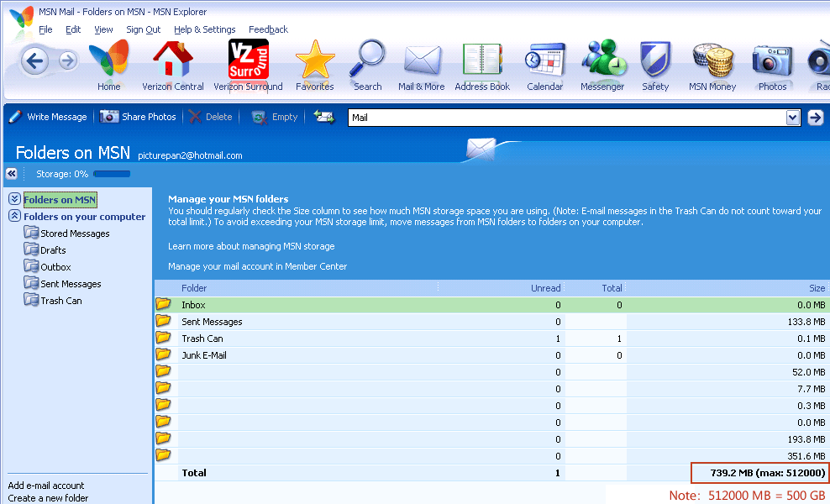Click the 7.7 MB size cell

click(x=812, y=389)
